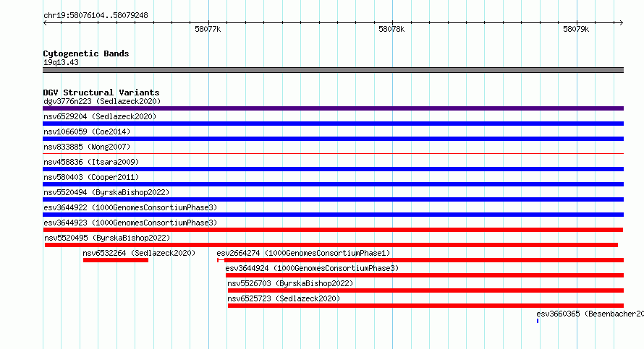Click the thin red nsv833885 (Wong2007) line

tap(333, 154)
